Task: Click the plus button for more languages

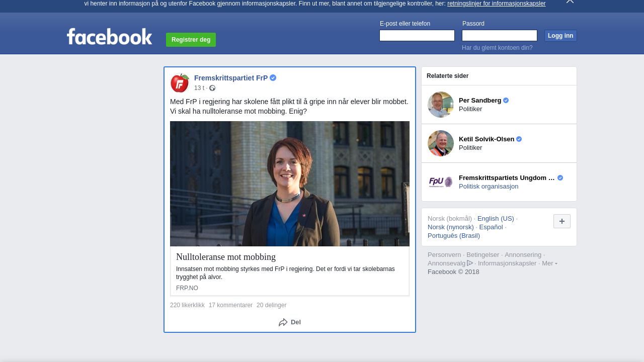Action: [x=562, y=221]
